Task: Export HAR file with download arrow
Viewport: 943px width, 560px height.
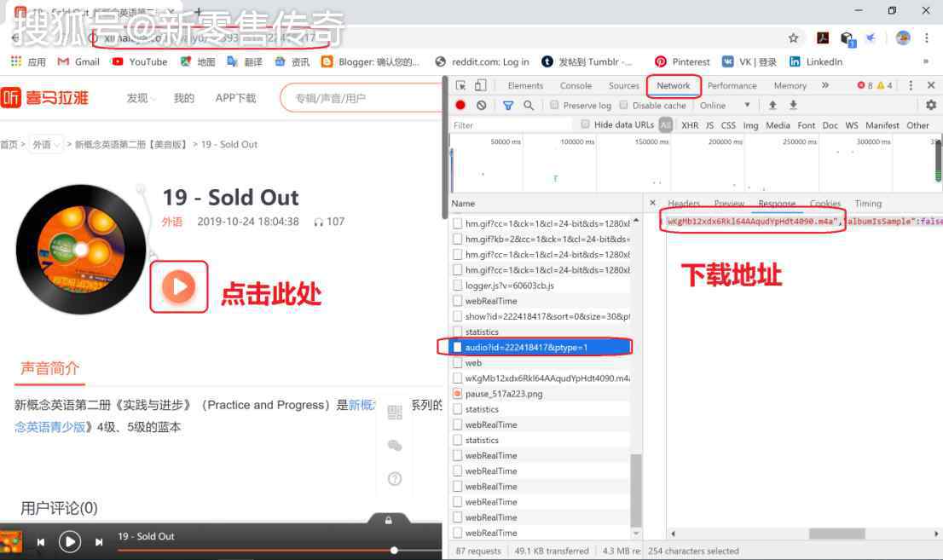Action: 793,105
